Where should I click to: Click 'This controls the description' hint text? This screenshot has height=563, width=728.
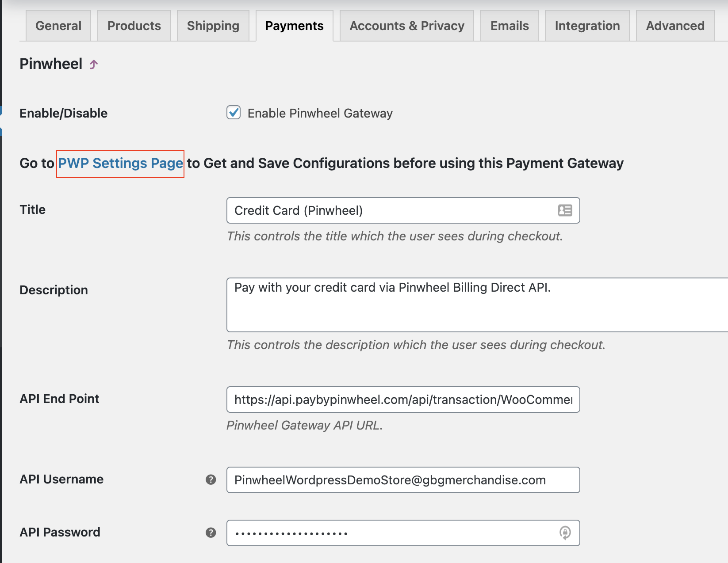pos(416,345)
